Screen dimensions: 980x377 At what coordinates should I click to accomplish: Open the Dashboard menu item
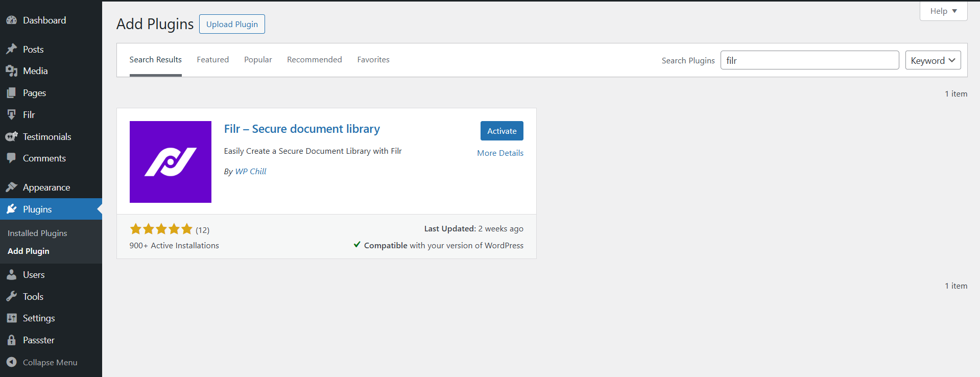click(x=51, y=20)
